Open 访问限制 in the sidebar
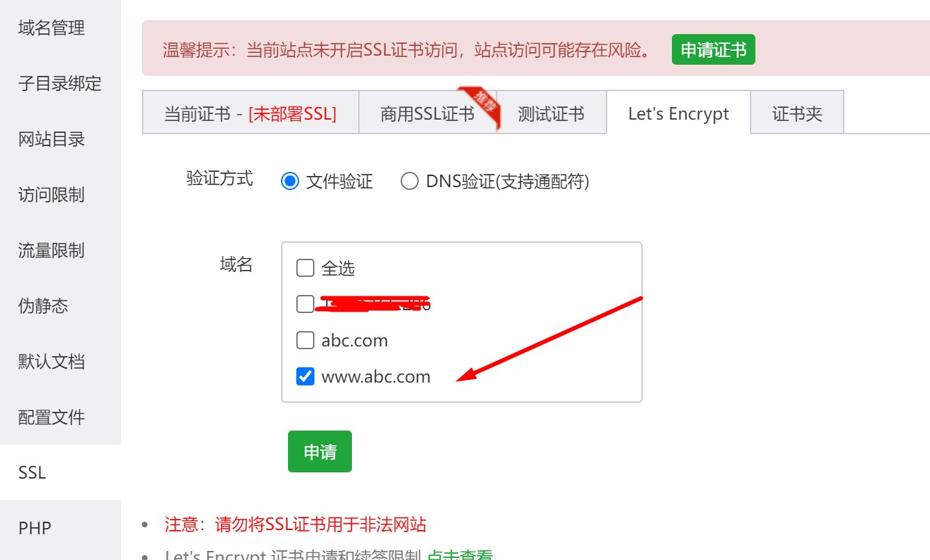The width and height of the screenshot is (930, 560). tap(51, 195)
